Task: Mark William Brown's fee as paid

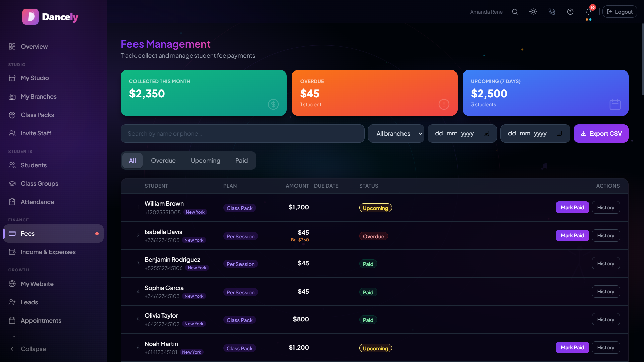Action: pyautogui.click(x=573, y=207)
